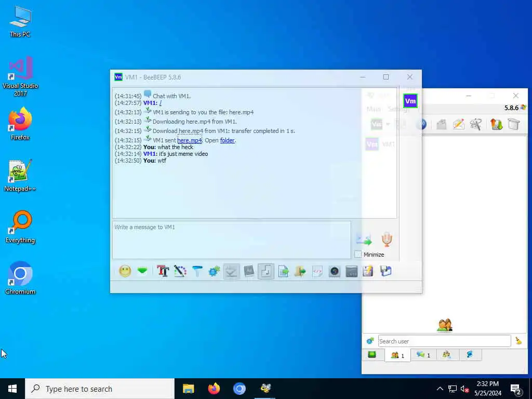Switch to the groups tab
Viewport: 532px width, 399px height.
click(446, 355)
